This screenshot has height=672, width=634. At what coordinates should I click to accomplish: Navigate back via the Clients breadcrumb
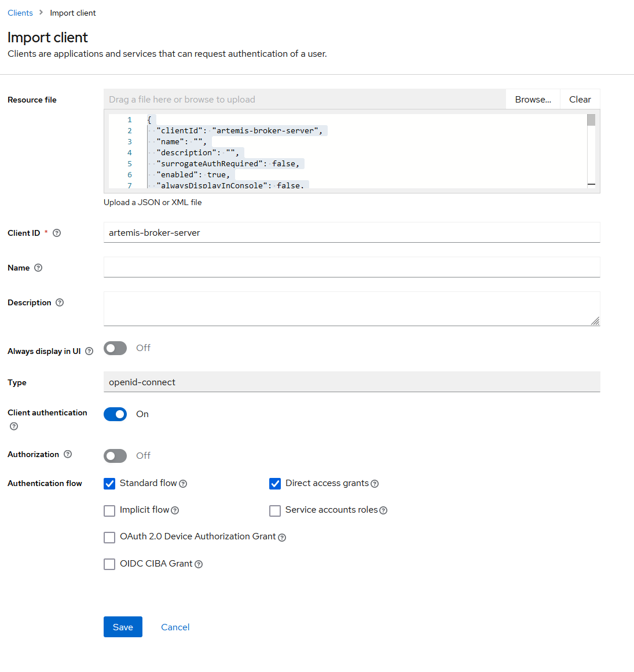pos(20,12)
